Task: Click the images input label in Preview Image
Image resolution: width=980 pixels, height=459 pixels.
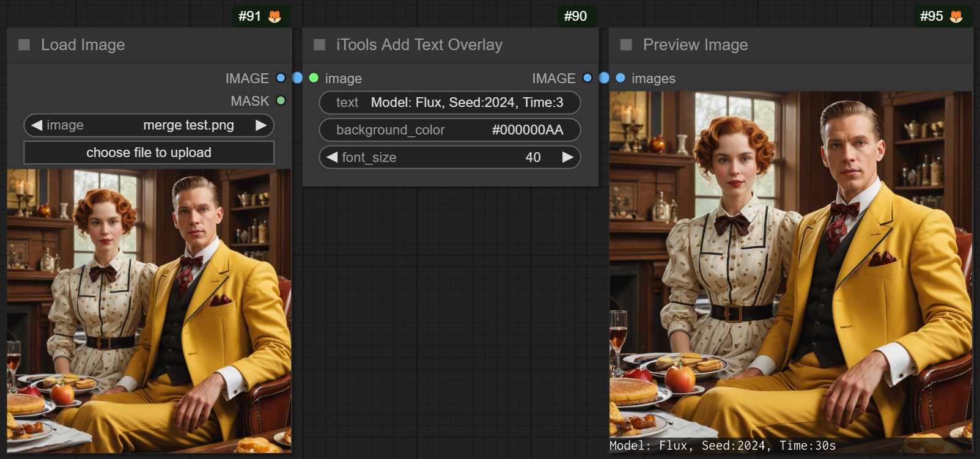Action: (653, 78)
